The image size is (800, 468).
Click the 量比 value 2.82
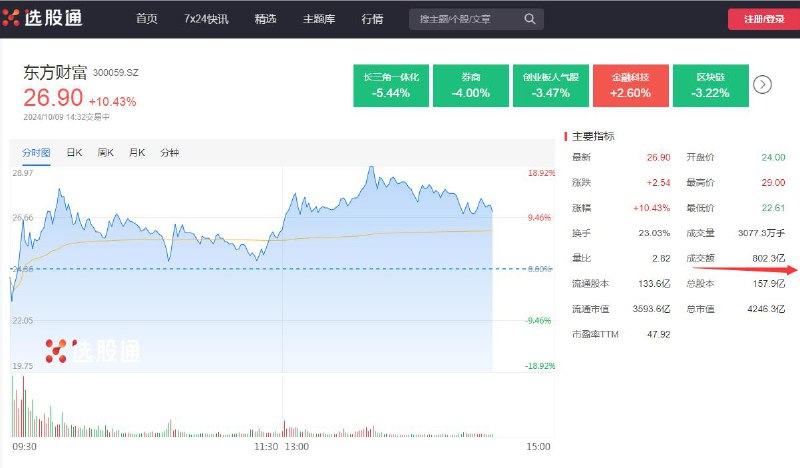[x=661, y=258]
